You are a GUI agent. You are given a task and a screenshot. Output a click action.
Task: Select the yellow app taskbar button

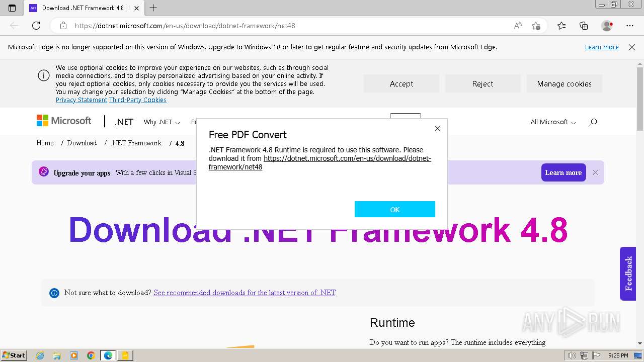click(x=125, y=355)
